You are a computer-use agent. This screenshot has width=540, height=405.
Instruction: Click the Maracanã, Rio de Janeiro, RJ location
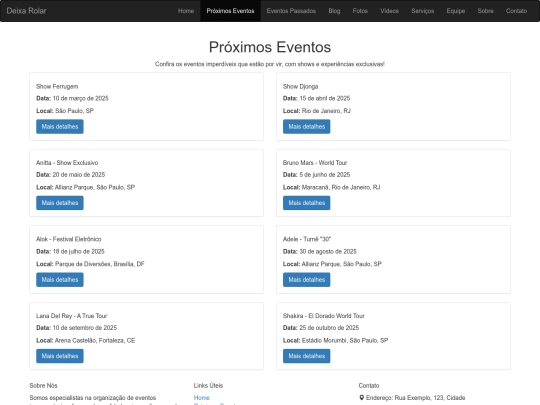(x=341, y=187)
